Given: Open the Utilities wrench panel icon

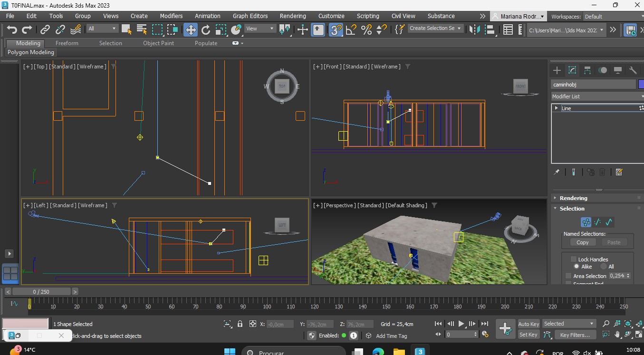Looking at the screenshot, I should pyautogui.click(x=633, y=70).
